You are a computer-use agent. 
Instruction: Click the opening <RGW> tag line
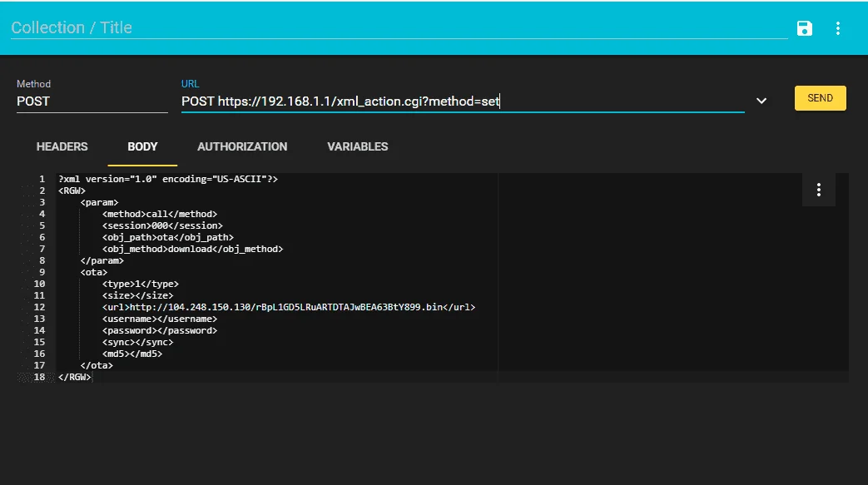(x=72, y=191)
